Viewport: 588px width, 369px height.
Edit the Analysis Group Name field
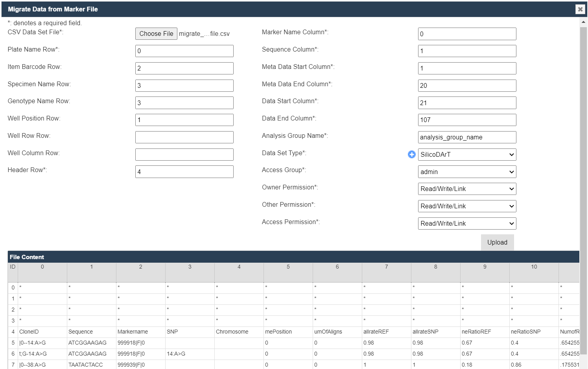(x=467, y=137)
